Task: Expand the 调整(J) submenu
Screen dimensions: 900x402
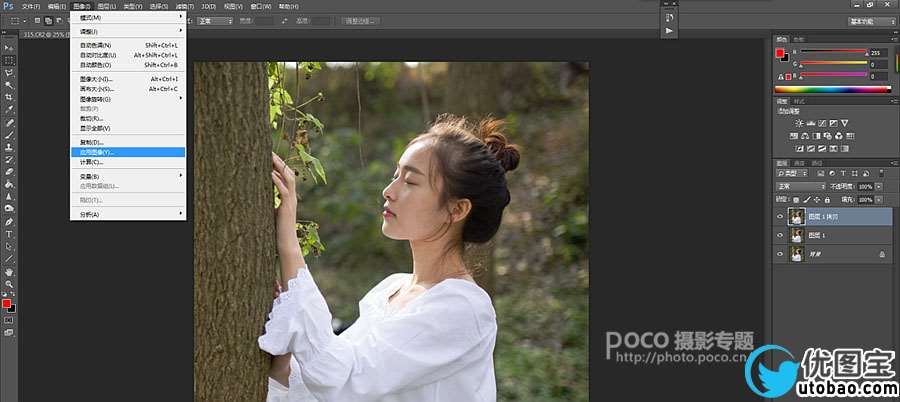Action: coord(127,31)
